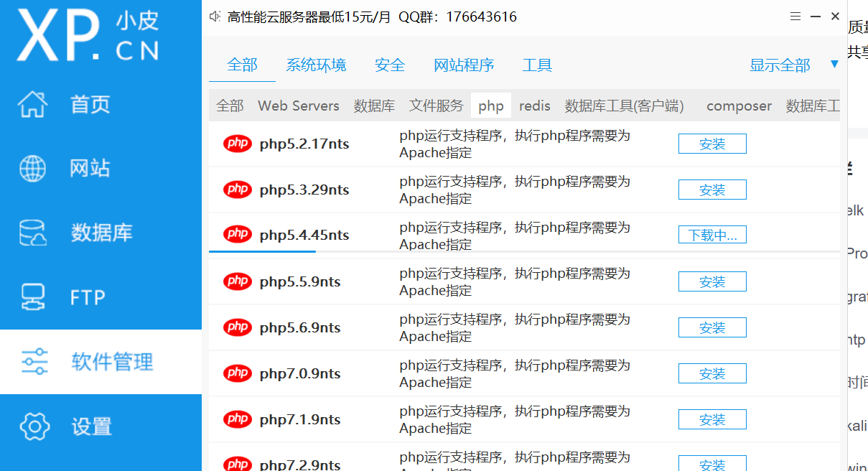Select the php5.3.29nts name text

point(304,190)
